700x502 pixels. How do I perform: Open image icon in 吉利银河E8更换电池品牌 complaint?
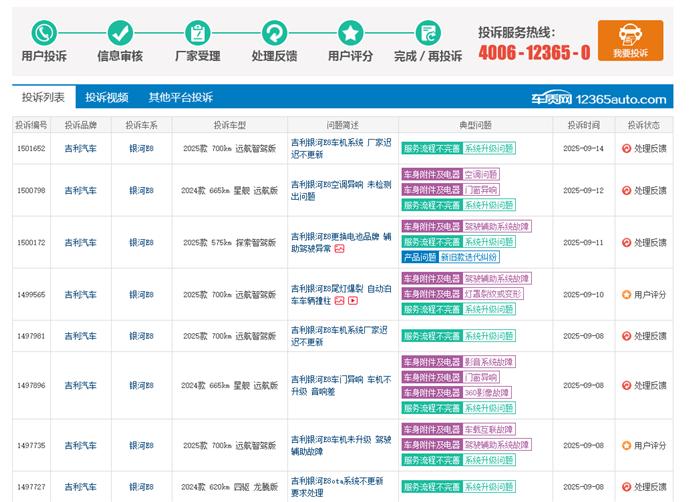(339, 249)
